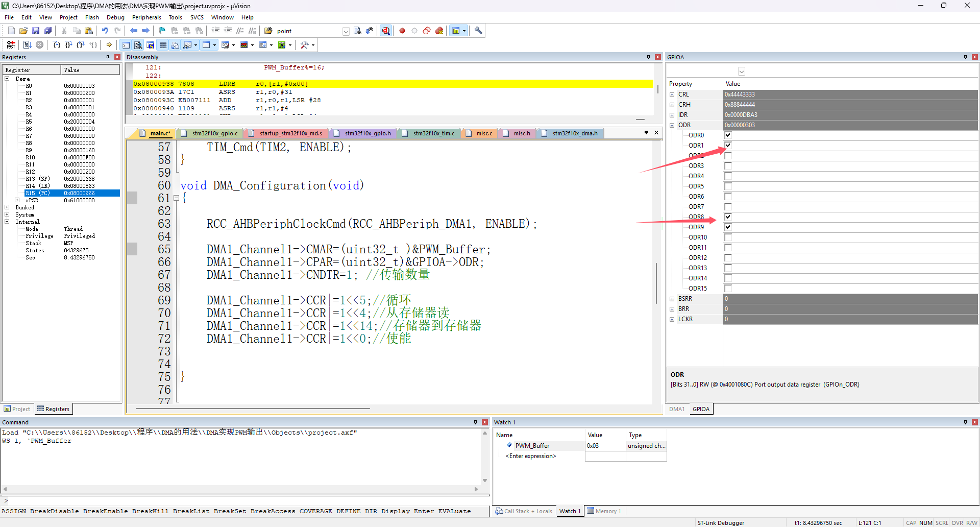Click the Run icon
This screenshot has height=527, width=980.
pyautogui.click(x=28, y=45)
